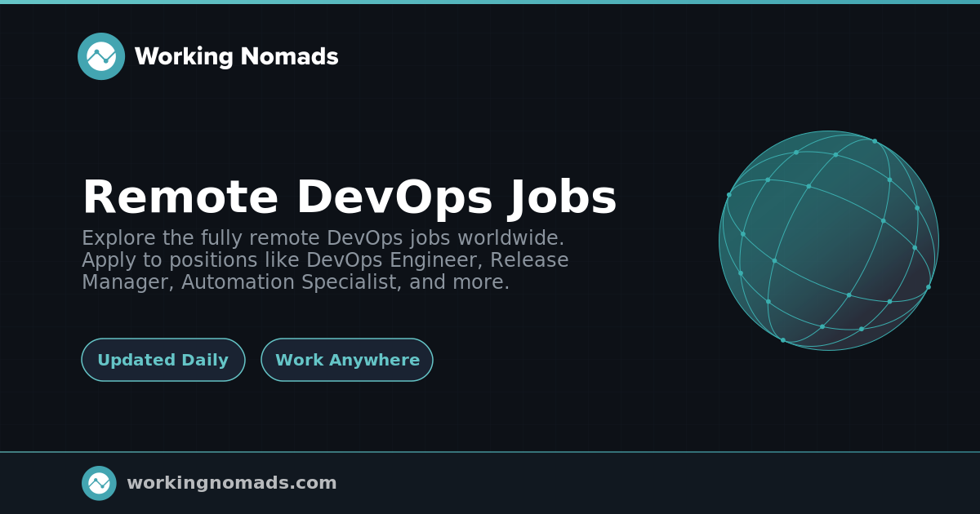Click the teal accent bar at the top
This screenshot has width=980, height=514.
[490, 2]
